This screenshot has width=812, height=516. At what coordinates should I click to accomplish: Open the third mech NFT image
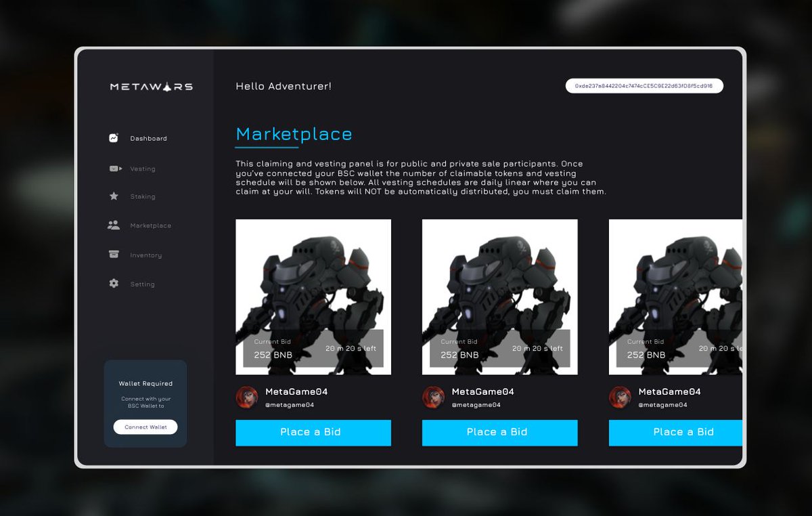[x=675, y=297]
